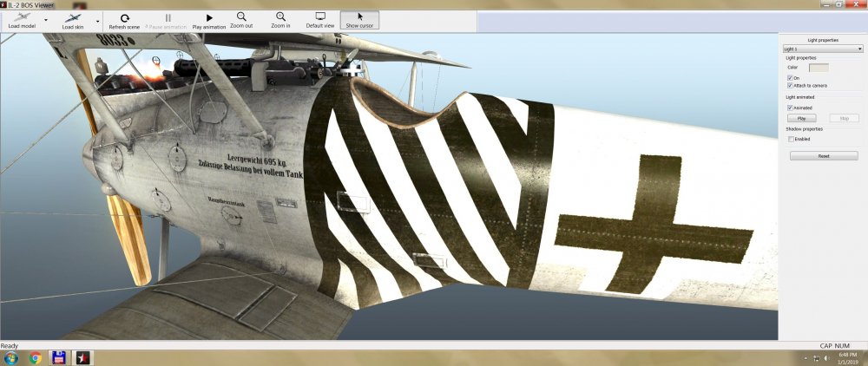The height and width of the screenshot is (366, 868).
Task: Reset to Default view
Action: (320, 21)
